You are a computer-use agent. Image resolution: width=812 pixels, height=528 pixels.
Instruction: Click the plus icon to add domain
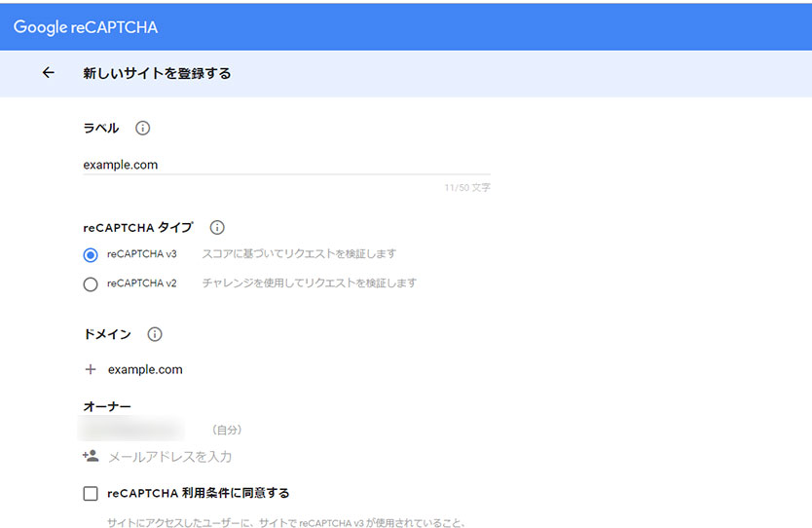91,369
